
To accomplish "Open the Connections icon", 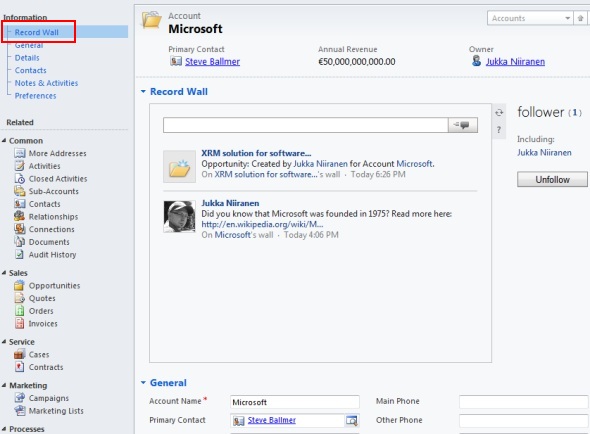I will [20, 229].
